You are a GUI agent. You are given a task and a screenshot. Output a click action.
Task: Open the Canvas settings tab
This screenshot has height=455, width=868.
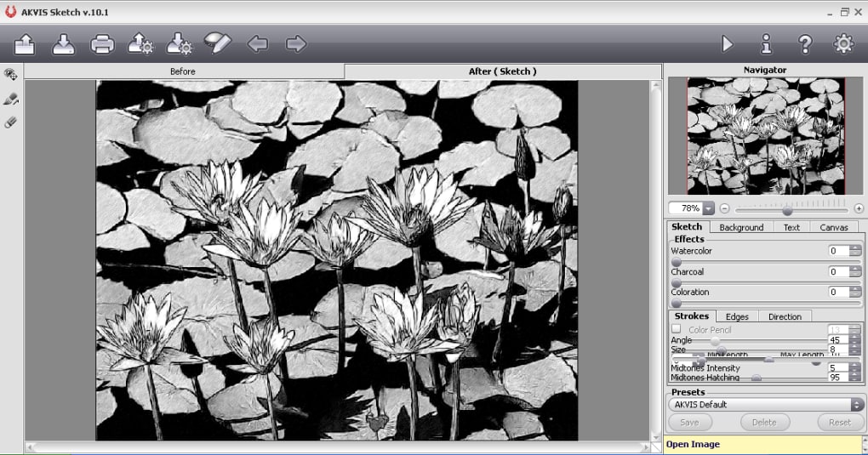834,228
